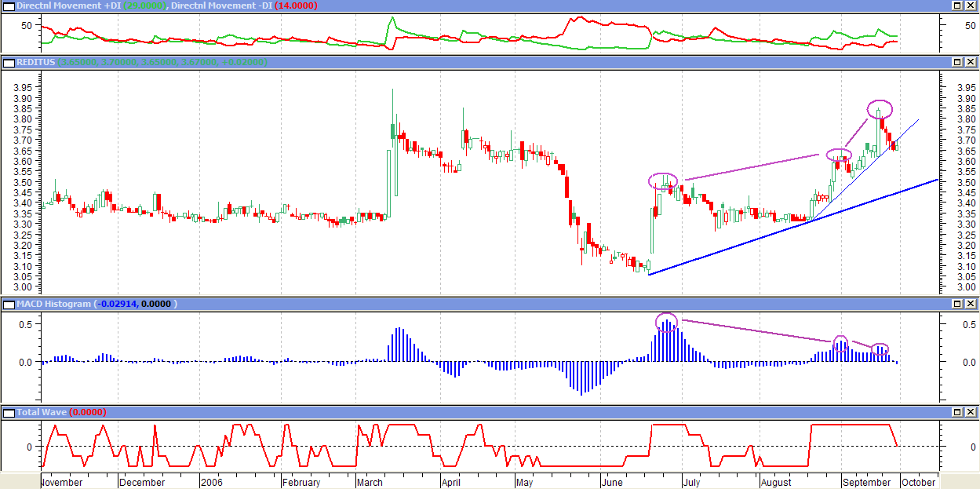Click the August date label
980x489 pixels.
(x=777, y=482)
